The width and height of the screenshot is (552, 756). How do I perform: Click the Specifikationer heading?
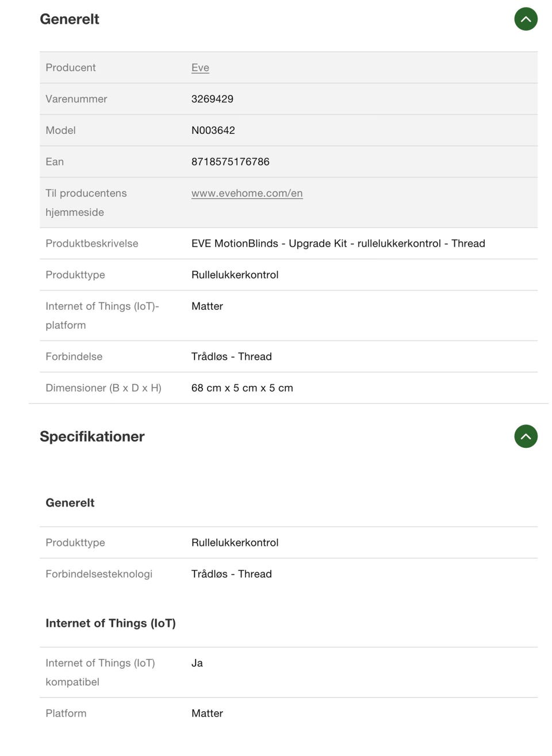click(92, 436)
